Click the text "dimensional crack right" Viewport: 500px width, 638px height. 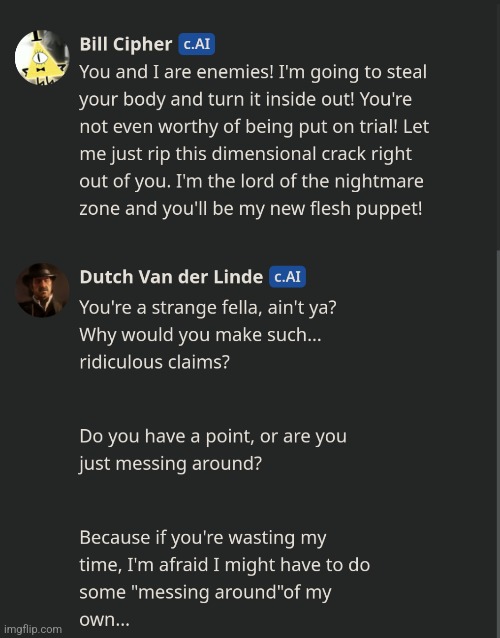coord(312,154)
